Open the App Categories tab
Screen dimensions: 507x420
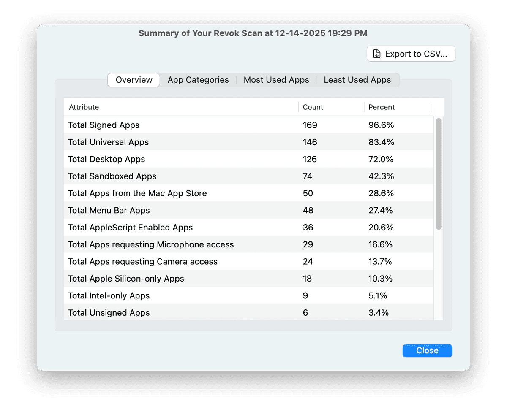[x=198, y=80]
